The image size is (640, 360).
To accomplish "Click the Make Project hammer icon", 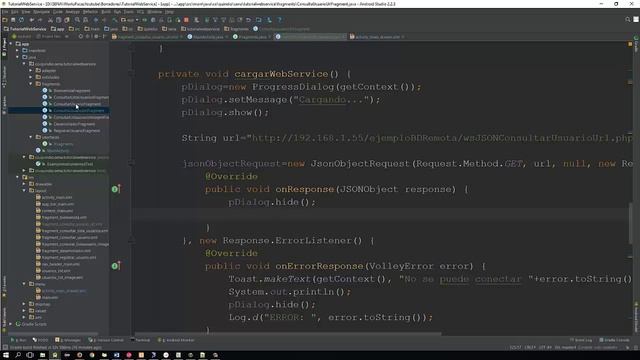I will 115,20.
